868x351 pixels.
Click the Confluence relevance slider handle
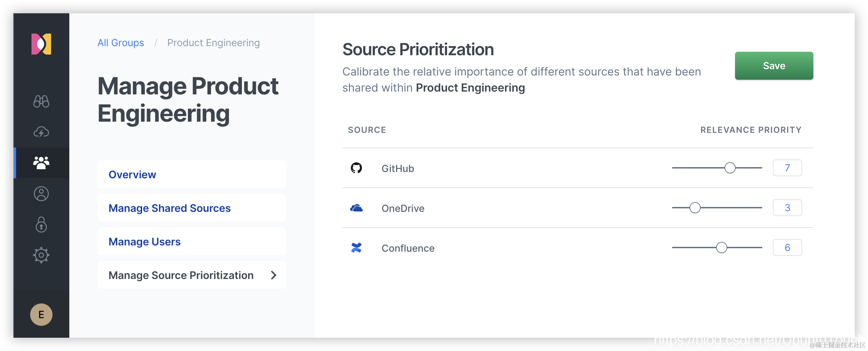[x=722, y=248]
